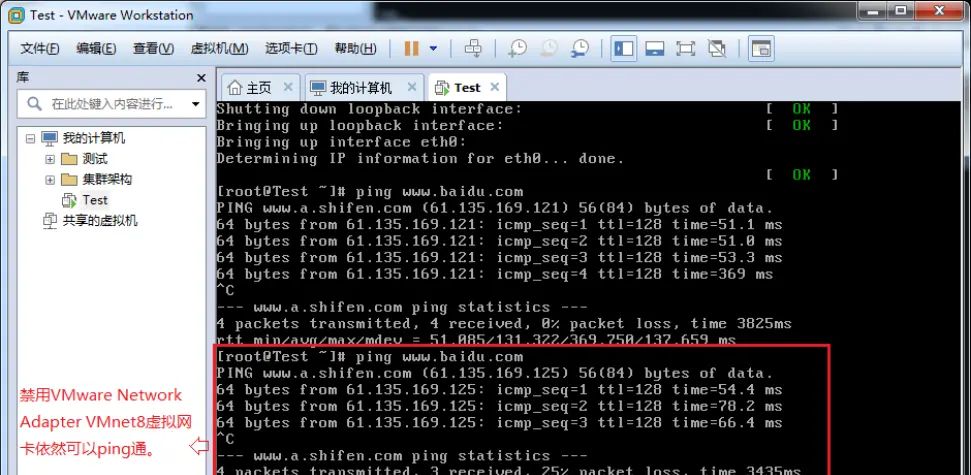Close the 我的计算机 tab

tap(412, 87)
